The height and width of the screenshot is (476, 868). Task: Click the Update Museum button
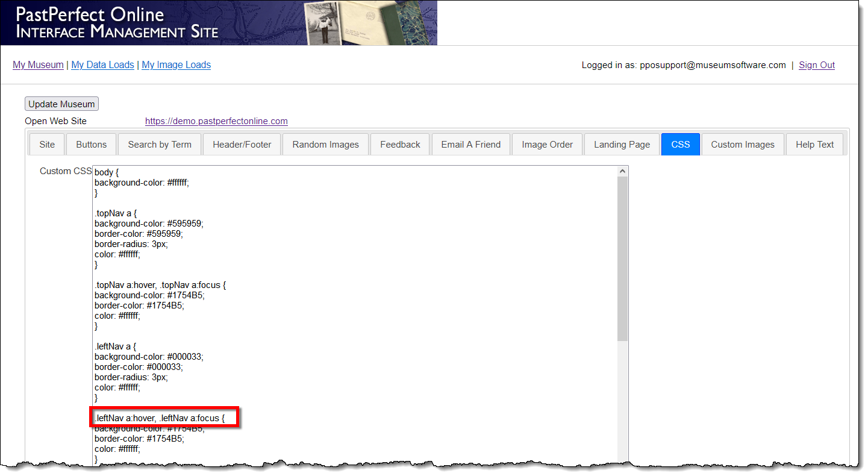(x=61, y=103)
